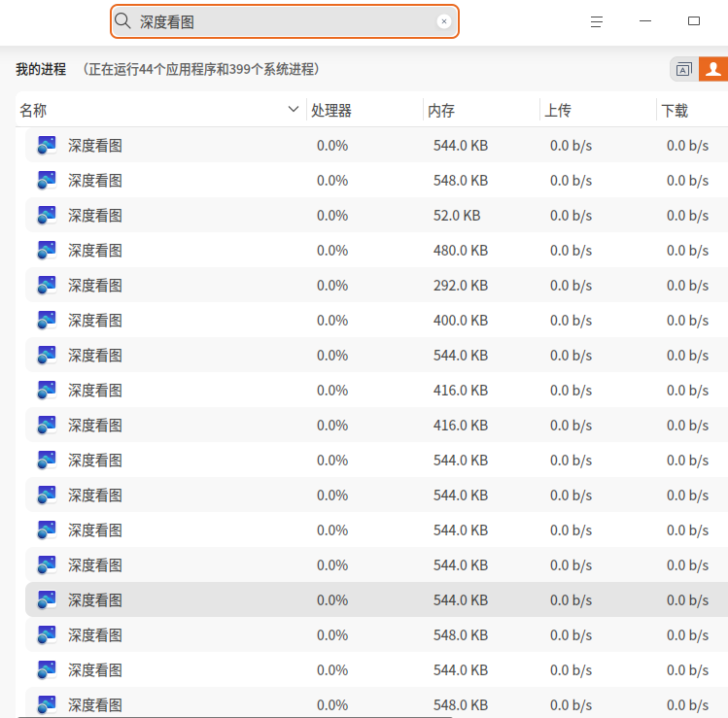Click the horizontal scrollbar at bottom
Image resolution: width=728 pixels, height=718 pixels.
point(234,717)
